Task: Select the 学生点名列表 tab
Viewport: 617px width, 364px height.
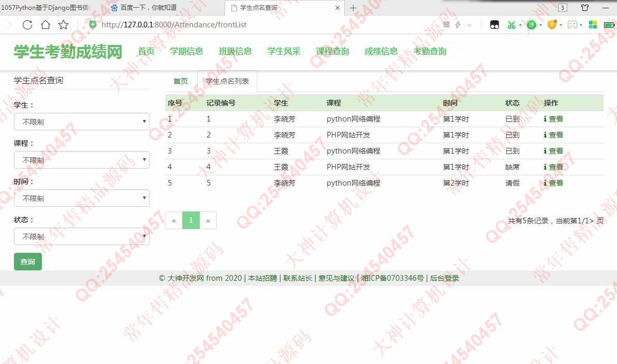Action: [x=227, y=81]
